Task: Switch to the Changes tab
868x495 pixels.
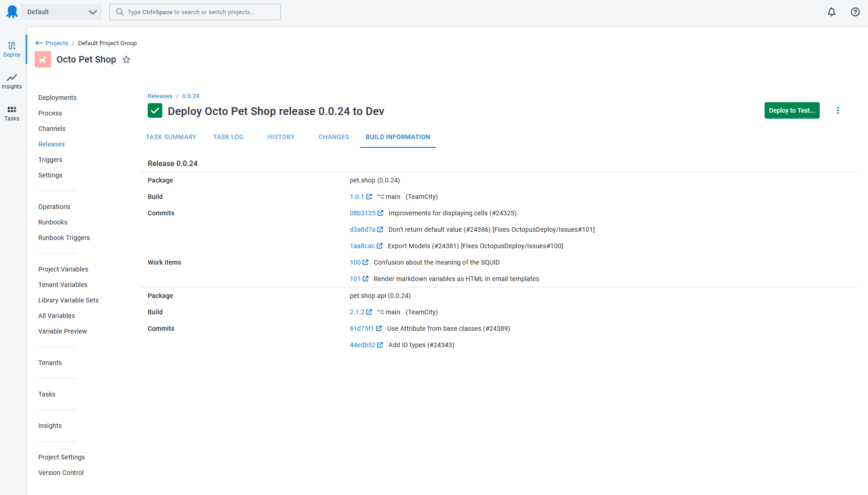Action: (x=334, y=137)
